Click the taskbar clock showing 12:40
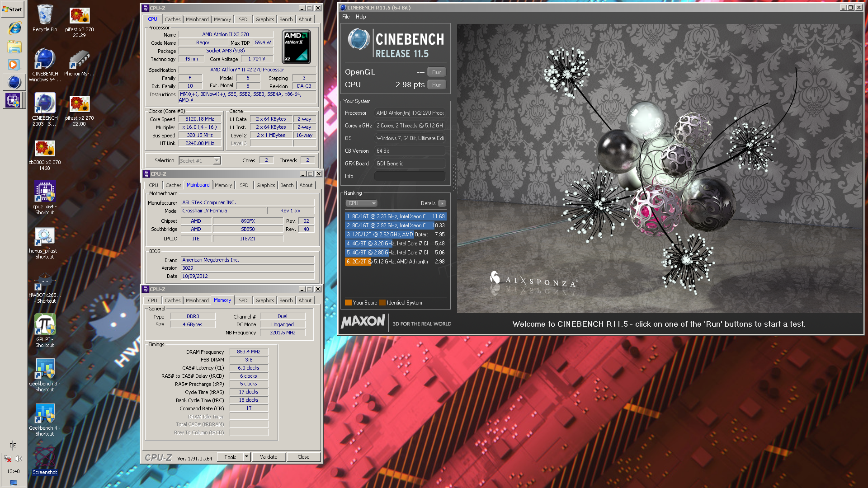Screen dimensions: 868x488 pyautogui.click(x=13, y=471)
